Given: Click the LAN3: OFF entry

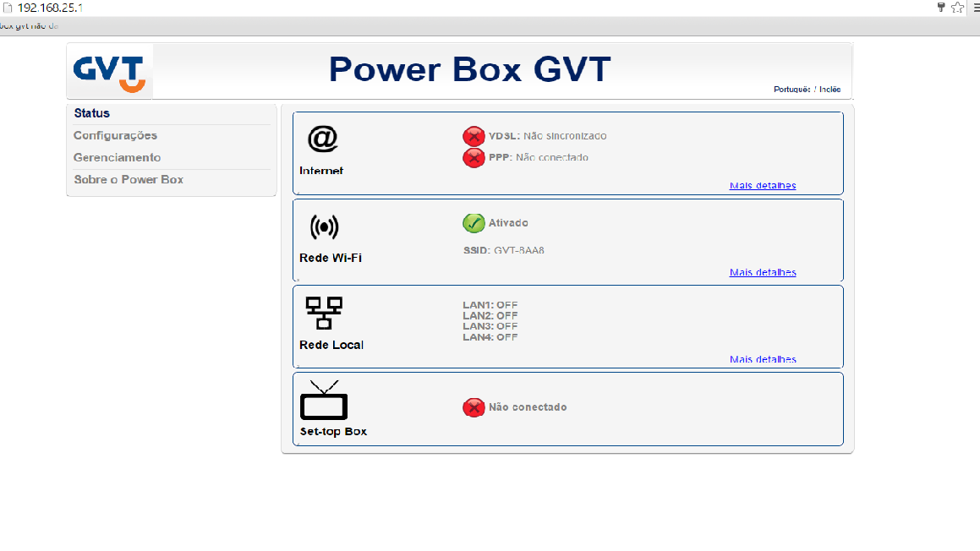Looking at the screenshot, I should click(x=490, y=326).
